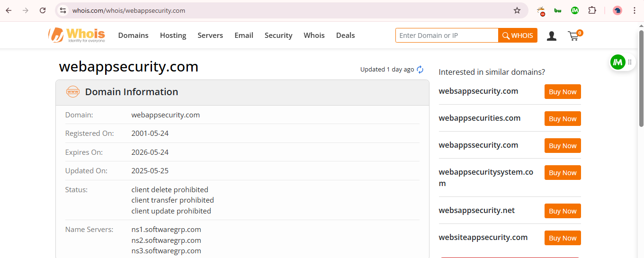The width and height of the screenshot is (644, 258).
Task: Click the orange WHOIS search button
Action: 518,36
